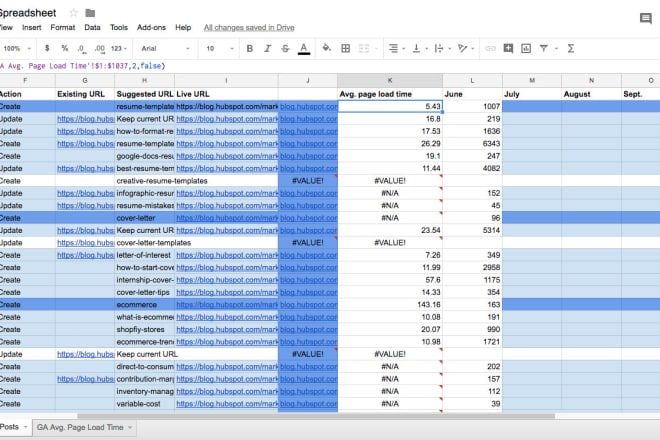The height and width of the screenshot is (440, 660).
Task: Select the column K header
Action: point(390,80)
